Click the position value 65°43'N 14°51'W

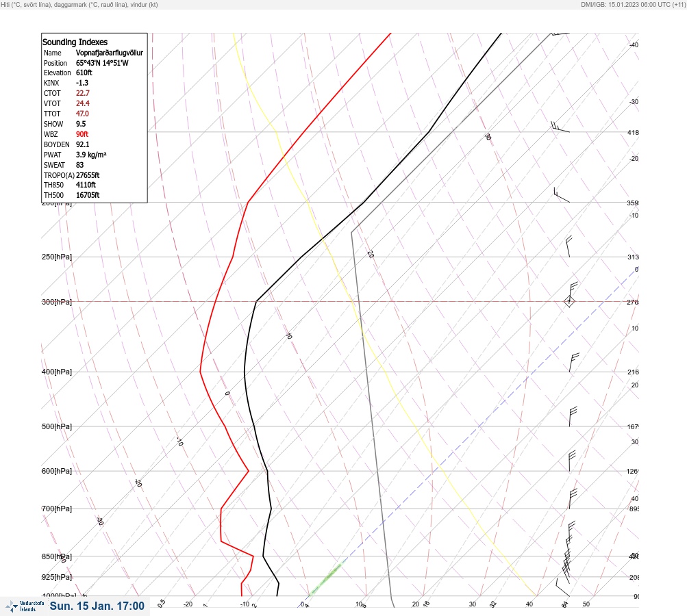tap(102, 63)
